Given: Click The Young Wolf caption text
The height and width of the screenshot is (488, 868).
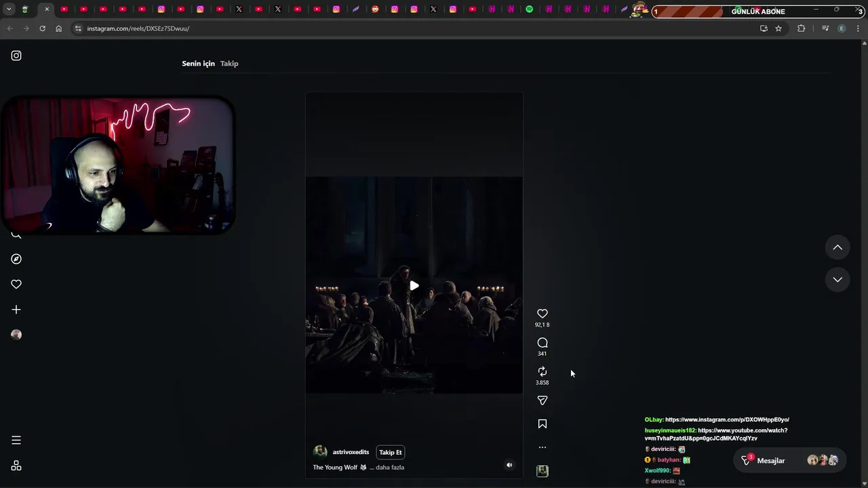Looking at the screenshot, I should pos(335,468).
